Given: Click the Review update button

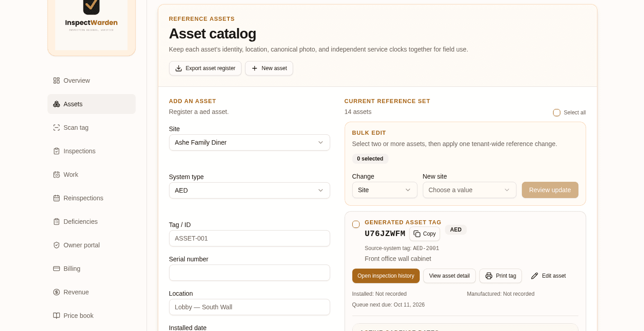Looking at the screenshot, I should (x=550, y=190).
